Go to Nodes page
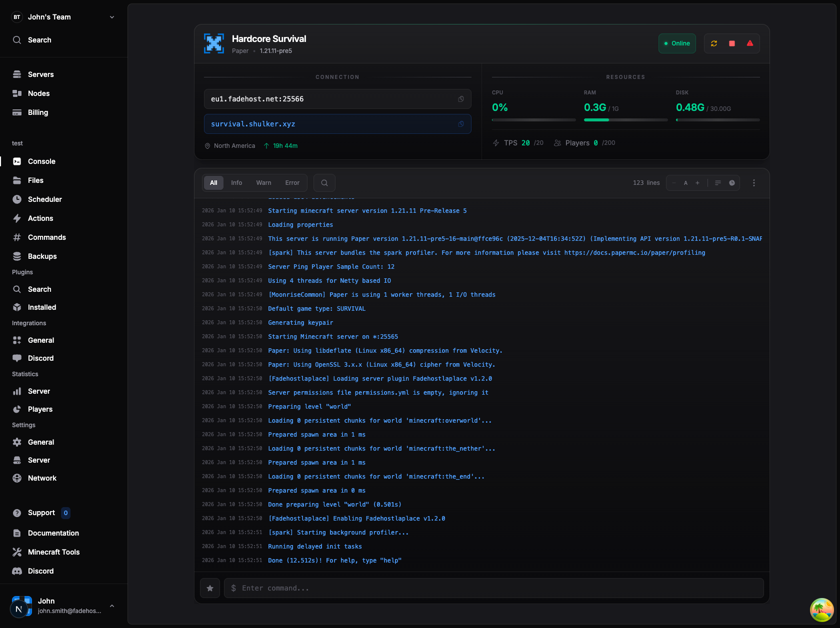The image size is (840, 628). click(x=63, y=93)
